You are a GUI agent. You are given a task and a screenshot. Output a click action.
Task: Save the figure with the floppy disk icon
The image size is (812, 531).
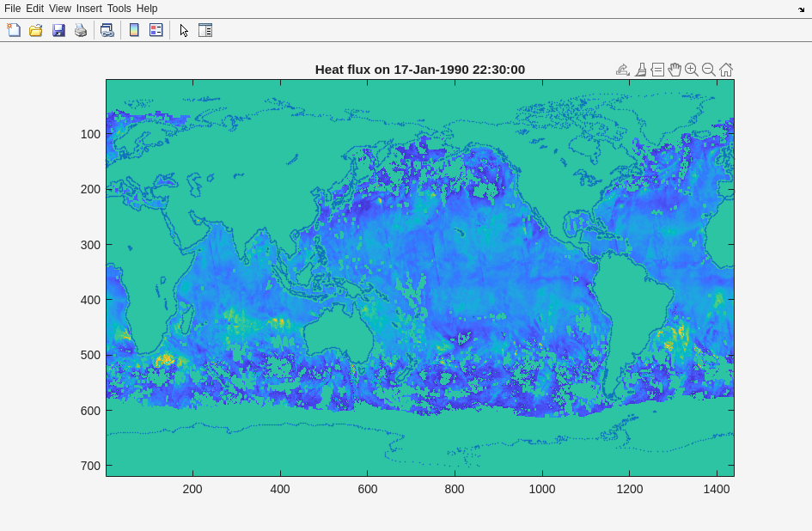(x=58, y=30)
